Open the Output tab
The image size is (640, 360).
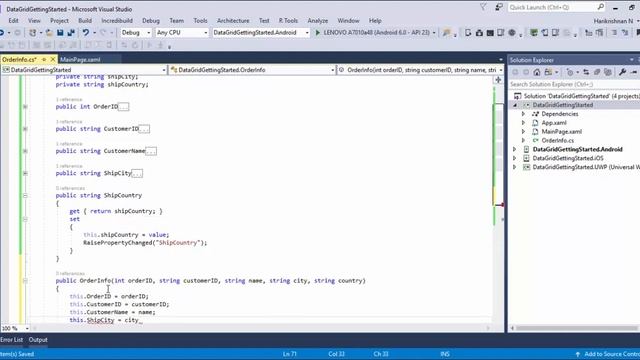(x=38, y=340)
